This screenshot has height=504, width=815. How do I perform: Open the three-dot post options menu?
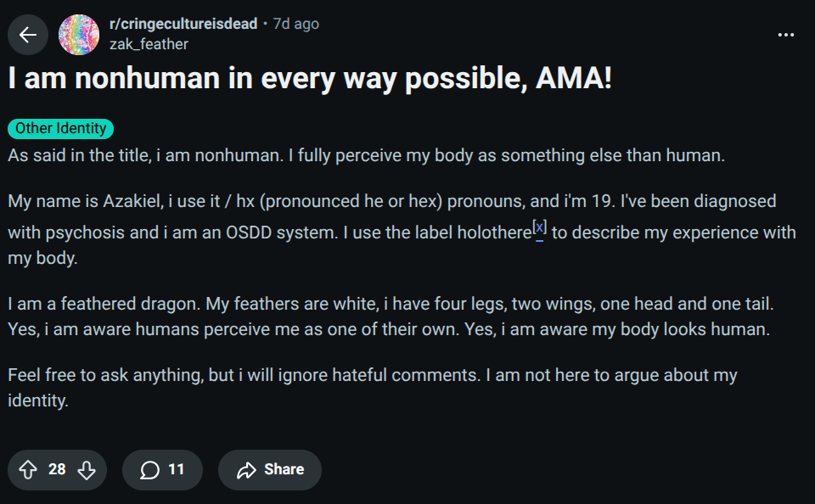pyautogui.click(x=786, y=35)
